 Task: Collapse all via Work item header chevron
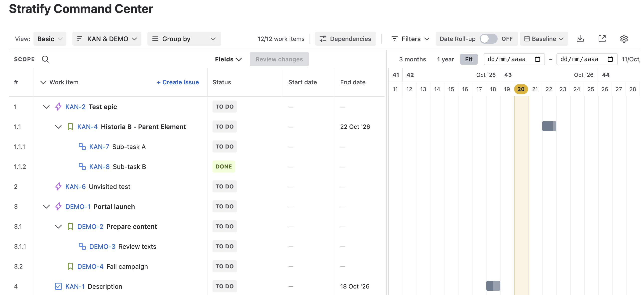(43, 82)
